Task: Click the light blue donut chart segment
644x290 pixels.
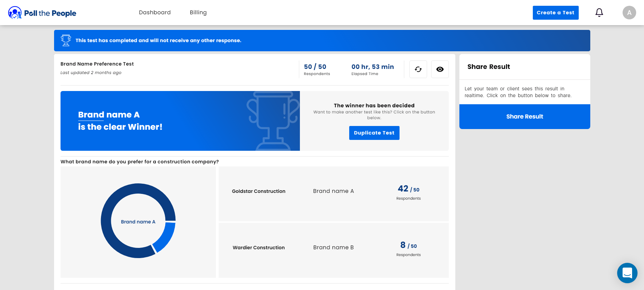Action: coord(165,238)
